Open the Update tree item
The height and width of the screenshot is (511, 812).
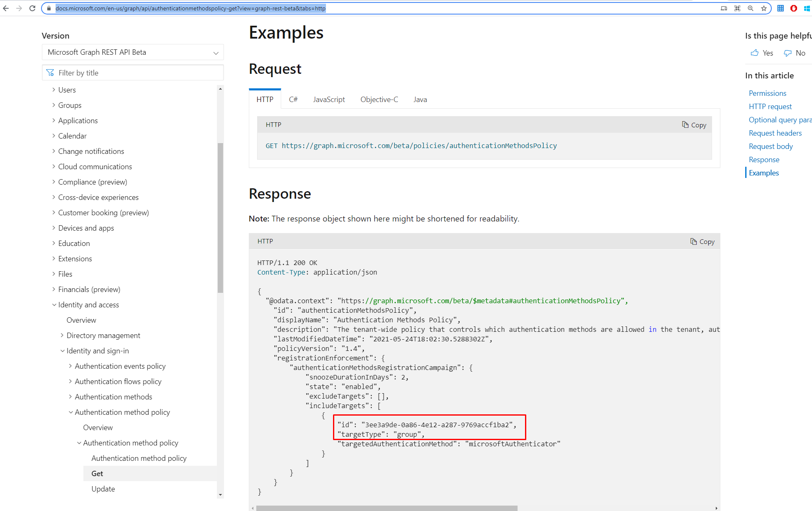tap(103, 489)
